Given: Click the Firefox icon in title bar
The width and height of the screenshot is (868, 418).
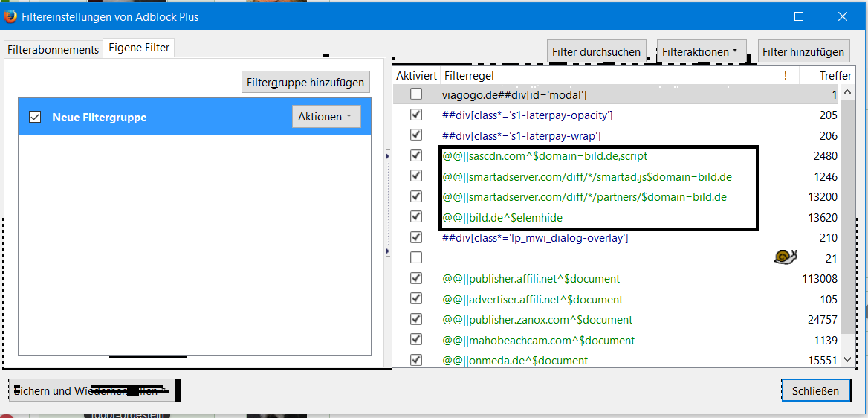Looking at the screenshot, I should (x=9, y=16).
